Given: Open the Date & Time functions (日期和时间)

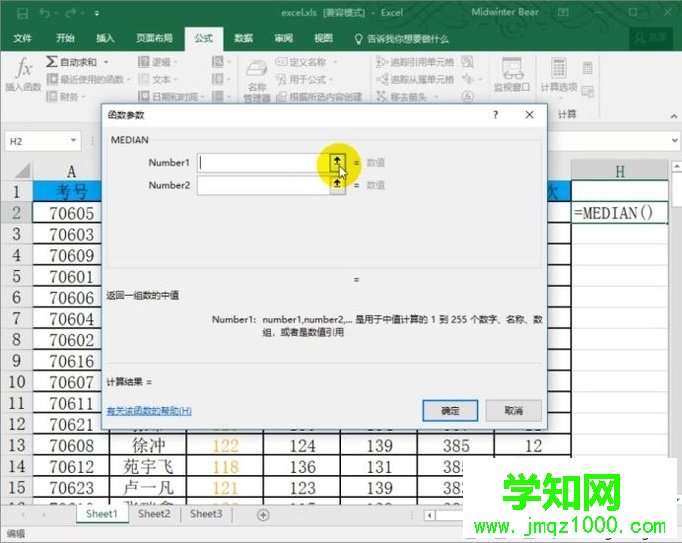Looking at the screenshot, I should 171,96.
